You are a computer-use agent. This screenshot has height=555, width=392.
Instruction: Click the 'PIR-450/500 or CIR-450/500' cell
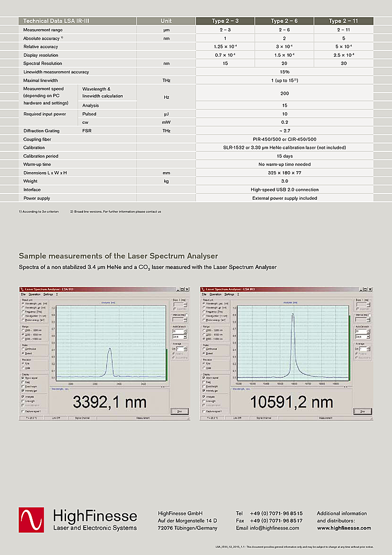point(284,139)
